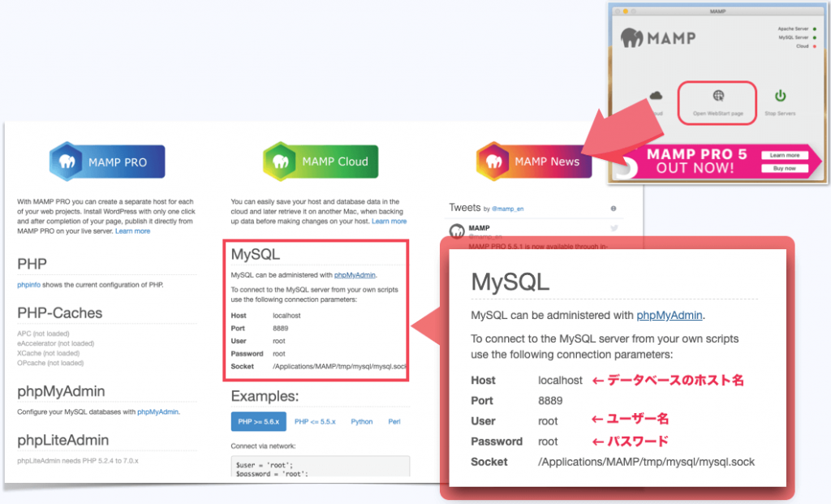This screenshot has height=504, width=831.
Task: Click Learn more in the MAMP PRO 5 banner
Action: click(785, 155)
